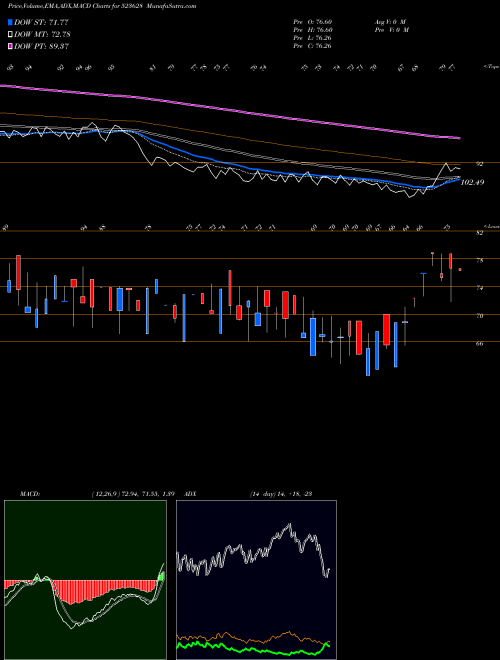Click the 92 axis label on EMA chart
This screenshot has width=500, height=660.
479,164
